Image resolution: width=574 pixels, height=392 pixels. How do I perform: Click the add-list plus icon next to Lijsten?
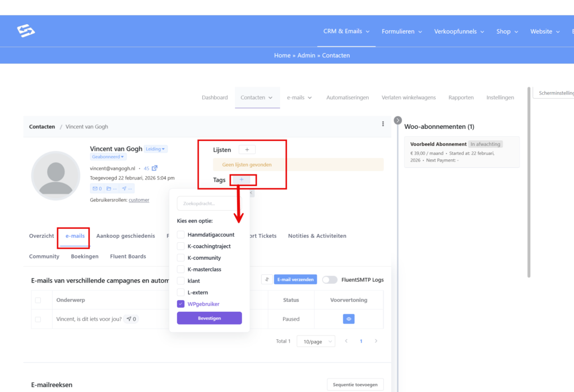247,150
